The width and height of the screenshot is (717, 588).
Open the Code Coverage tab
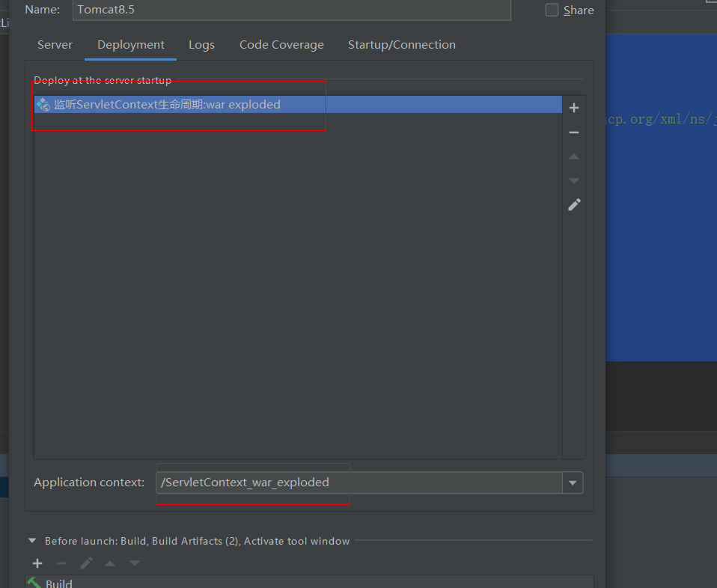pyautogui.click(x=281, y=45)
